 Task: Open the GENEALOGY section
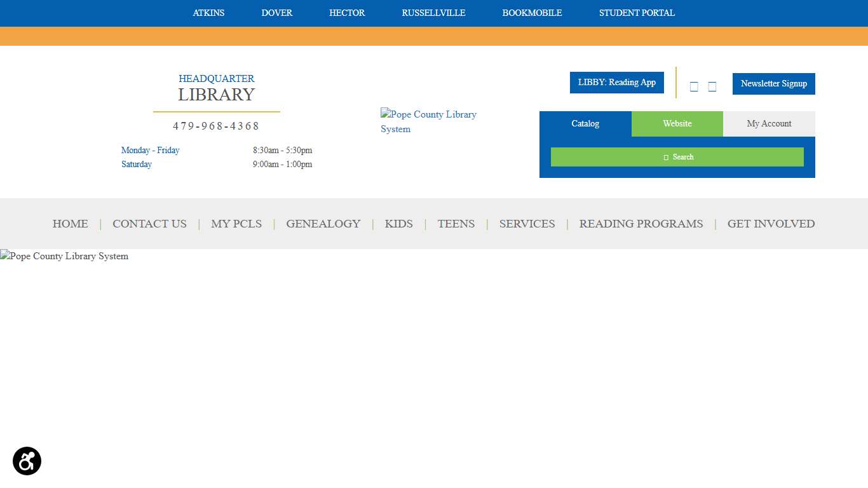click(x=323, y=224)
